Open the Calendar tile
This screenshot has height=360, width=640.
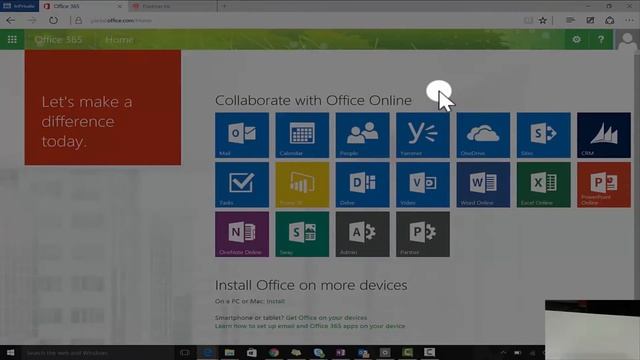click(x=302, y=135)
